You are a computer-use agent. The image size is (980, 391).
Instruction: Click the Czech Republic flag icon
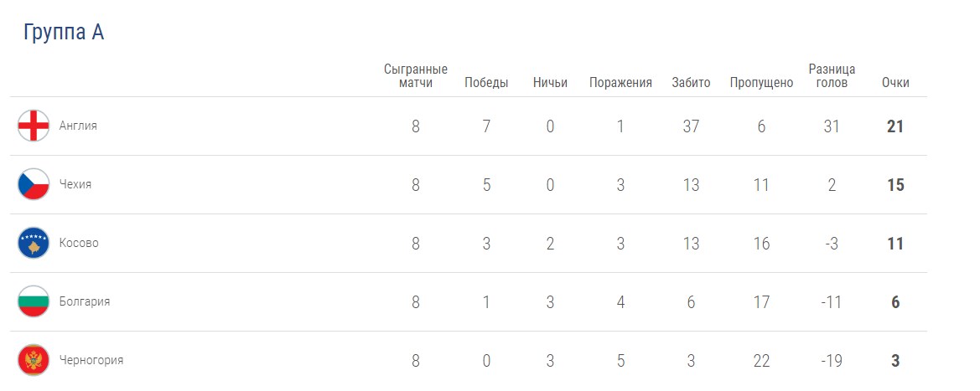point(34,184)
